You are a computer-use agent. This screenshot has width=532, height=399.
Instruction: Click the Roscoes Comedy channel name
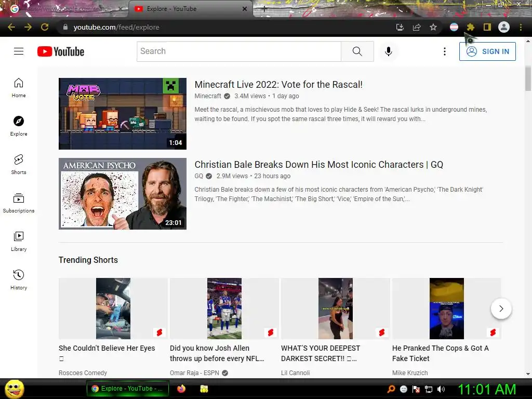coord(83,373)
